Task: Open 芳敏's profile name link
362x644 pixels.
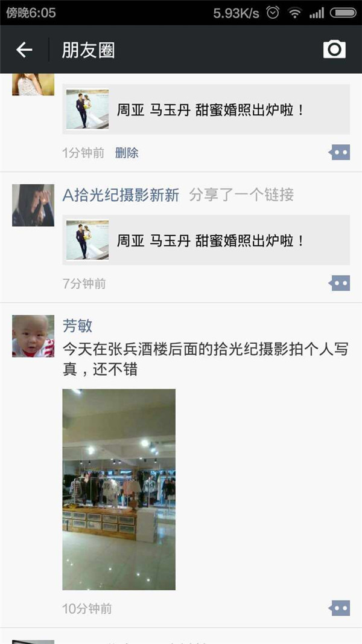Action: [77, 326]
